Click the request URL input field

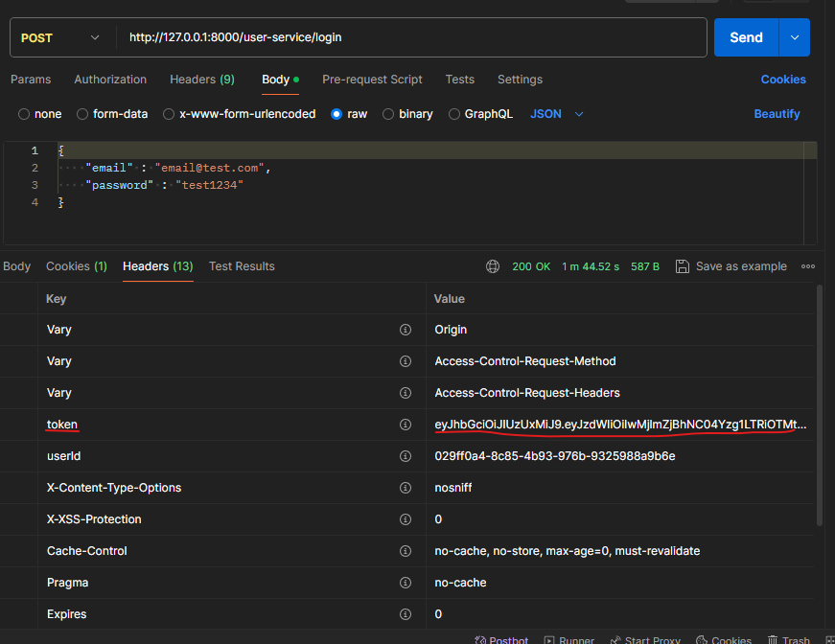pos(412,37)
